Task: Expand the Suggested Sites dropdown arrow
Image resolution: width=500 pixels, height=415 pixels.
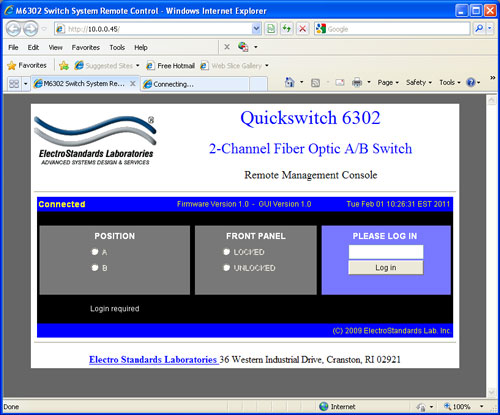Action: (137, 66)
